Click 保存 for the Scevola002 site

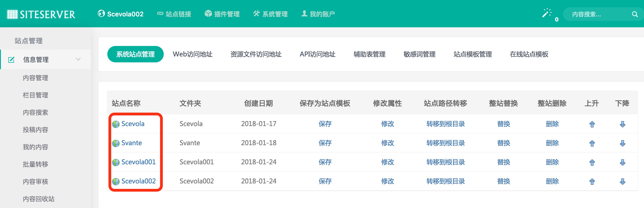pyautogui.click(x=325, y=181)
